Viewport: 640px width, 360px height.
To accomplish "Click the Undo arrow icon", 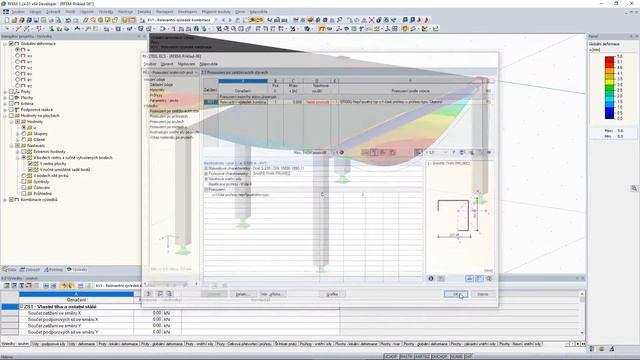I will pyautogui.click(x=68, y=20).
